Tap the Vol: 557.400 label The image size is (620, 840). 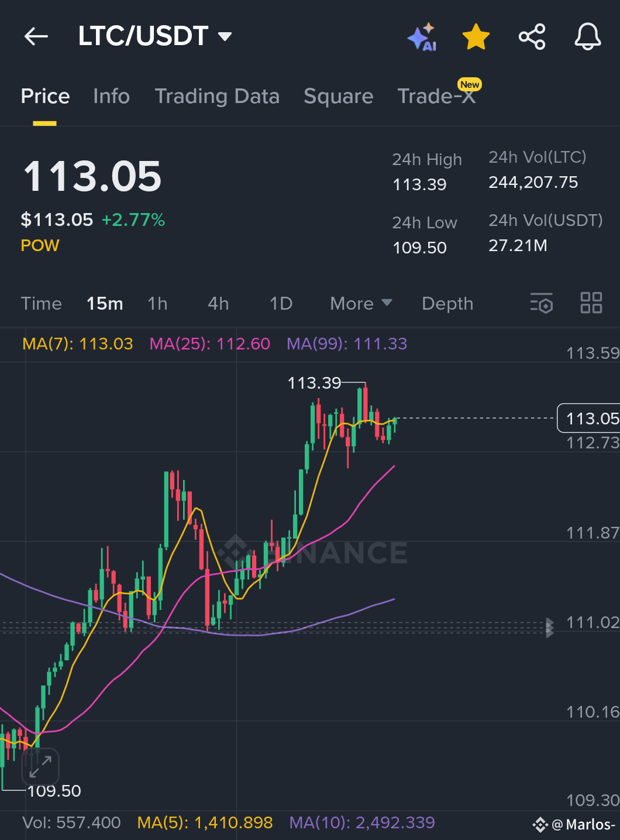[x=71, y=822]
